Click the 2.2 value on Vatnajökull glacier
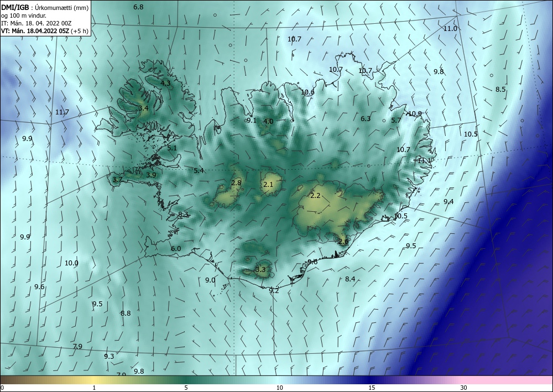The width and height of the screenshot is (553, 392). tap(315, 195)
